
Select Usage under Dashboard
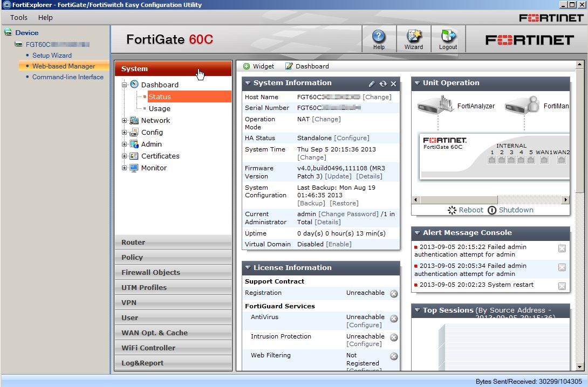(x=159, y=108)
